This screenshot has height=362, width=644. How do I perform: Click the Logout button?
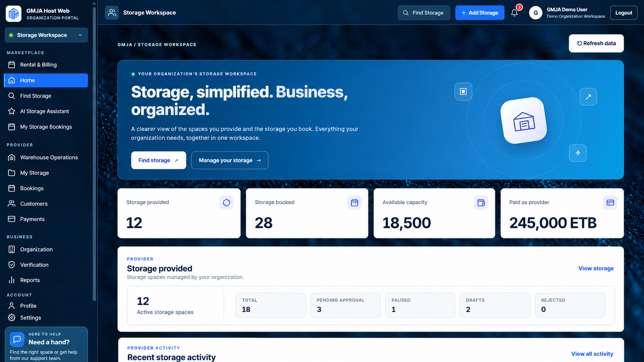pos(624,13)
